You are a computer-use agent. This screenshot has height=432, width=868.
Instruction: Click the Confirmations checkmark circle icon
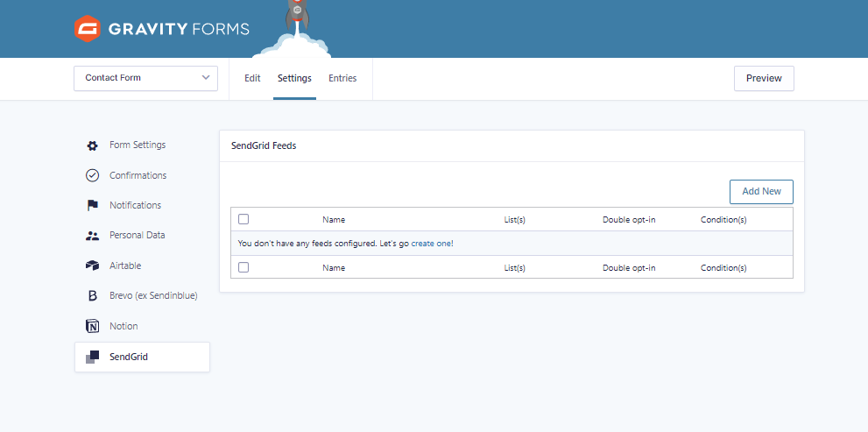[x=93, y=175]
